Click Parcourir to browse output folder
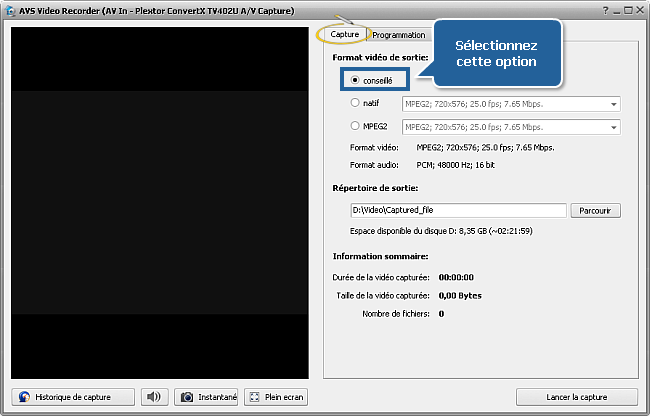Image resolution: width=650 pixels, height=416 pixels. pyautogui.click(x=595, y=210)
